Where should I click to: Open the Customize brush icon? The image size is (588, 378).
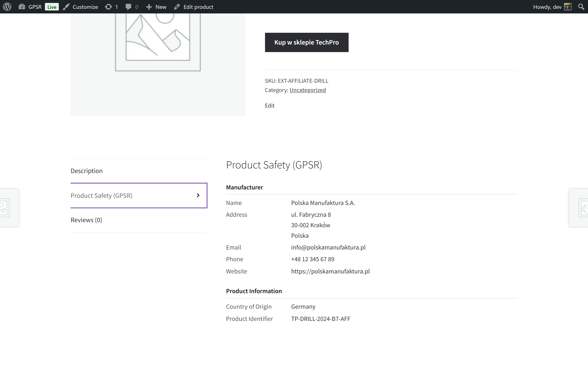(x=66, y=7)
